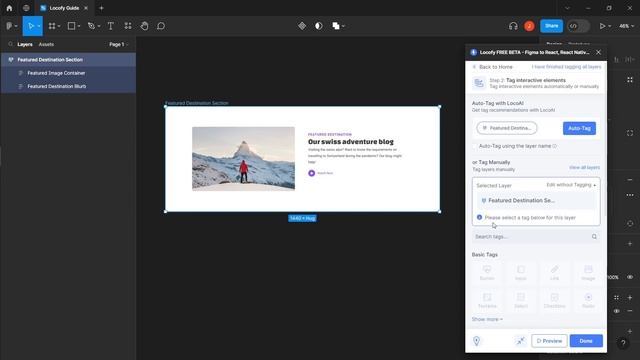Select the Text tool
The height and width of the screenshot is (360, 640).
pos(110,26)
